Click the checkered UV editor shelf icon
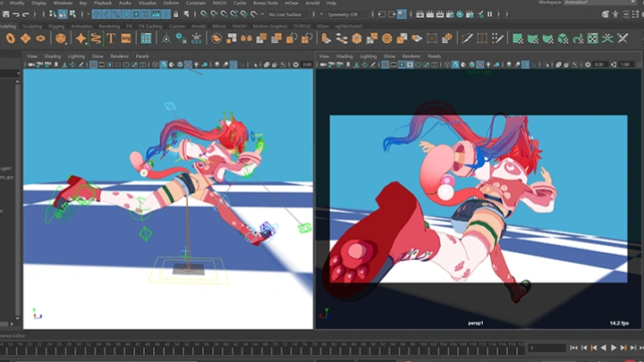Viewport: 644px width, 362px height. pos(593,38)
